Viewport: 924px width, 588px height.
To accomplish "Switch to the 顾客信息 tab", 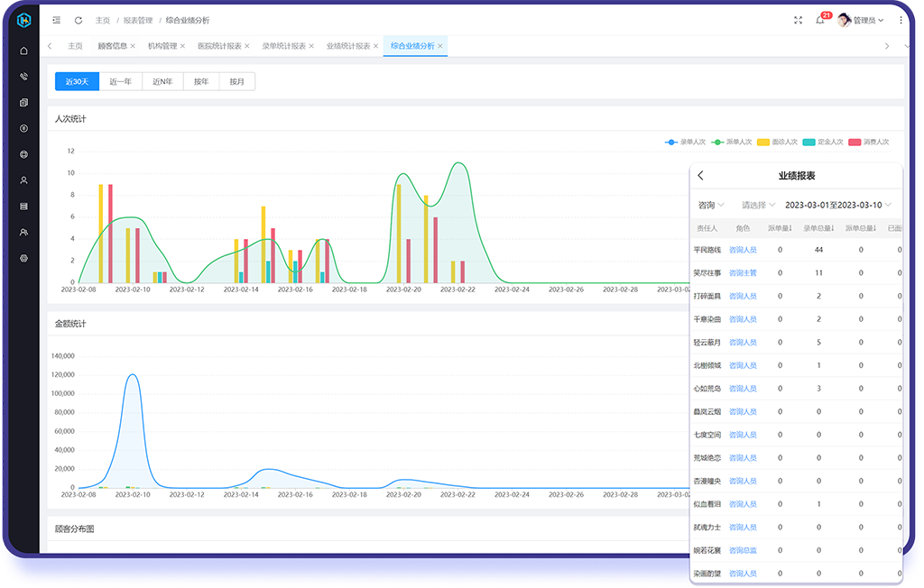I will [x=113, y=46].
